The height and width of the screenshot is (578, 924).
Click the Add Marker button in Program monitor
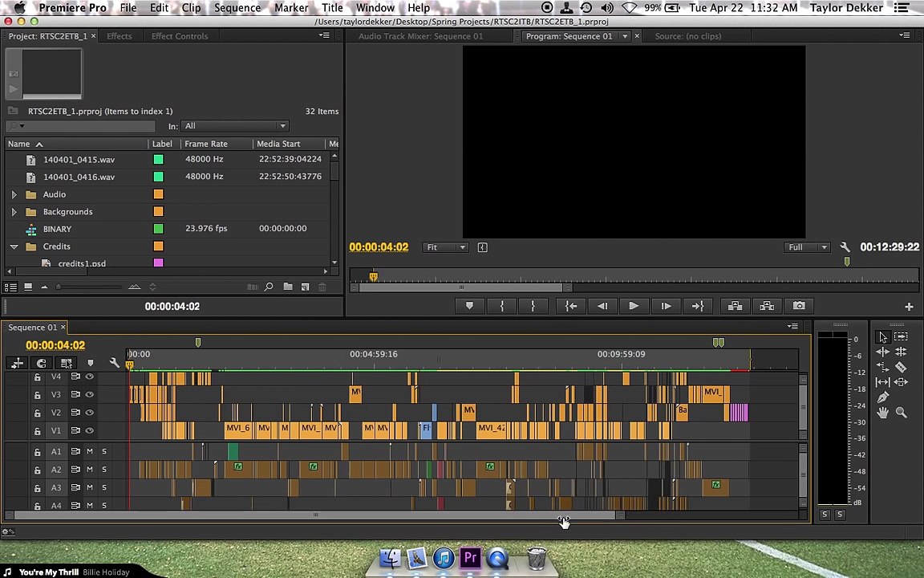pyautogui.click(x=470, y=306)
